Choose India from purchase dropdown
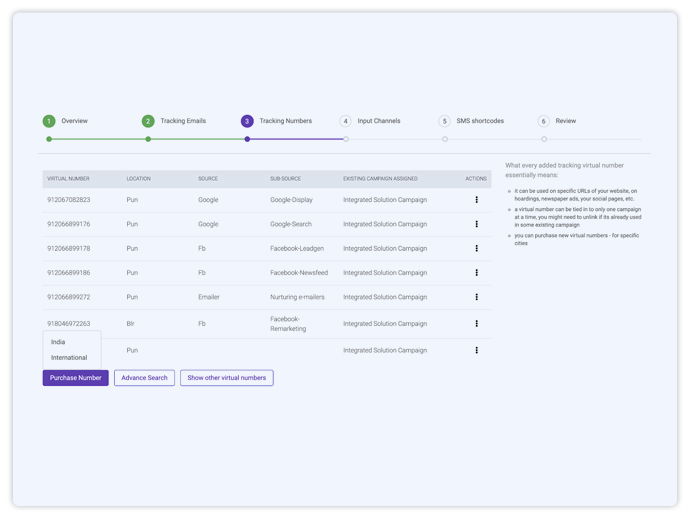This screenshot has width=689, height=517. [58, 342]
